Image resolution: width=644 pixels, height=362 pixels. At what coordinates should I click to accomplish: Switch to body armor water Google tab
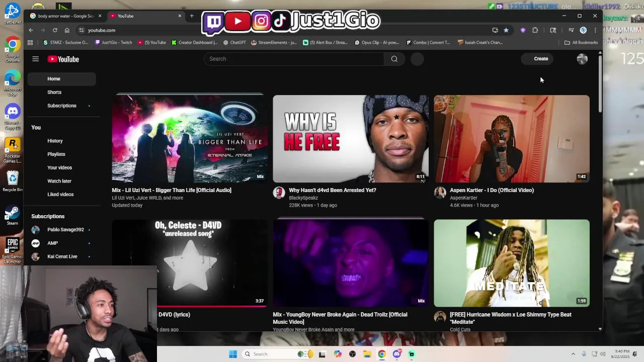click(x=65, y=16)
